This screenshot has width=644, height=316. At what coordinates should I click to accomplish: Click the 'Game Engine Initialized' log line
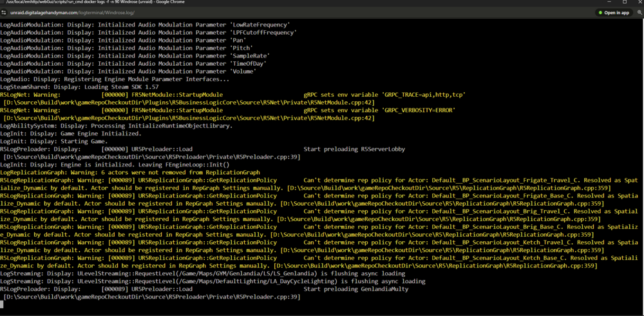(71, 133)
